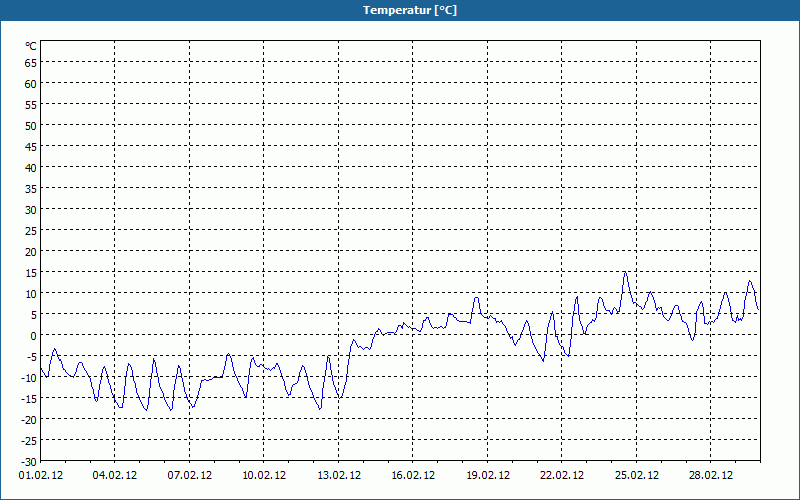The width and height of the screenshot is (800, 500).
Task: Select the 50 value on the temperature axis
Action: pyautogui.click(x=31, y=126)
